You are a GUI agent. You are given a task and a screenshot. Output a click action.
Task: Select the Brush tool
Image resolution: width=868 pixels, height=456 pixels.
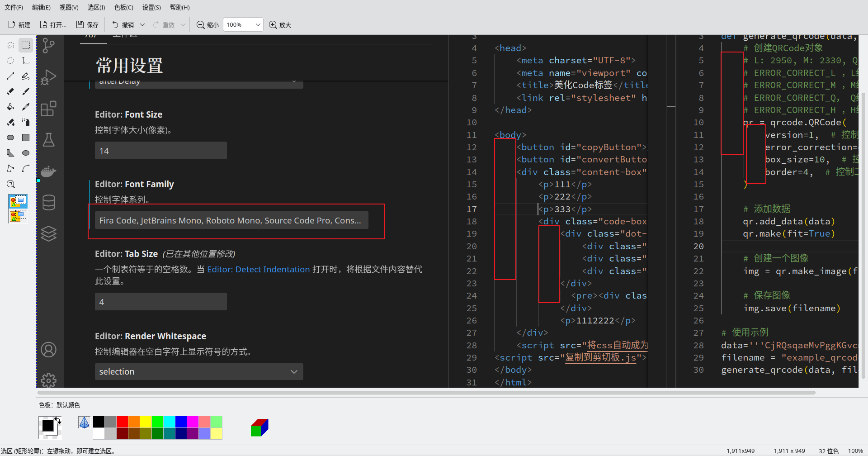coord(26,91)
